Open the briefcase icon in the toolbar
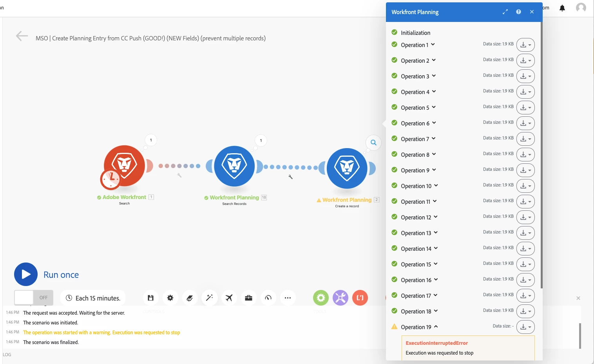 coord(248,298)
